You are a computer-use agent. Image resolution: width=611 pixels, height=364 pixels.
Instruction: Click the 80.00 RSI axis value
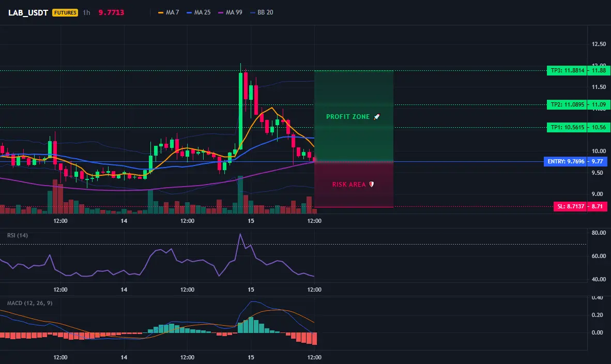[x=599, y=233]
